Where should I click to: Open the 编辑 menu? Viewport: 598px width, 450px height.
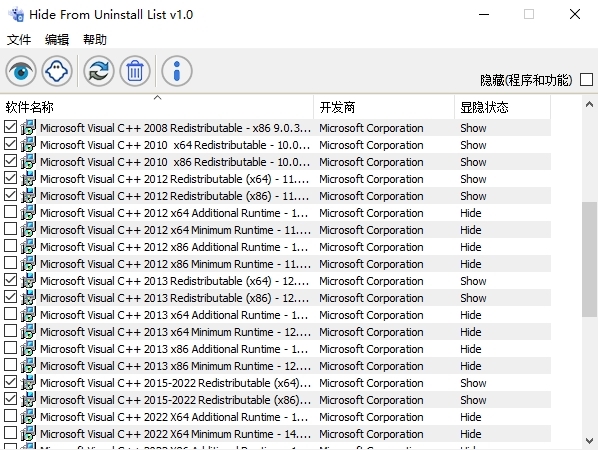point(57,39)
